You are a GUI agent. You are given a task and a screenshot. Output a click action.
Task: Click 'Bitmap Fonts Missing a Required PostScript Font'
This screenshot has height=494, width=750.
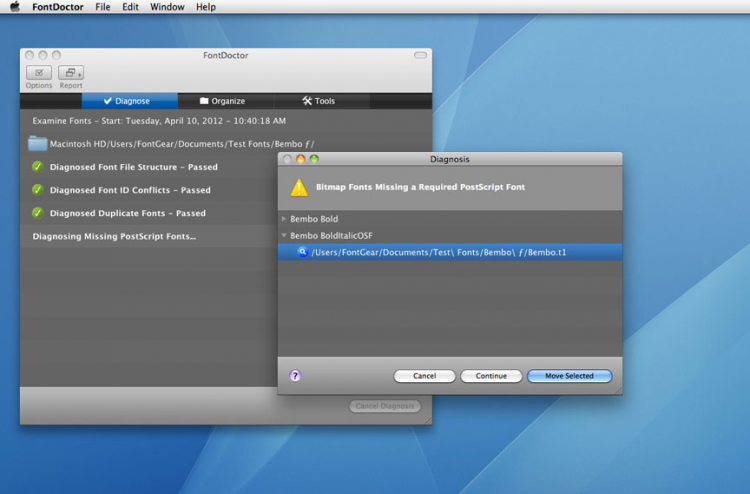tap(420, 187)
